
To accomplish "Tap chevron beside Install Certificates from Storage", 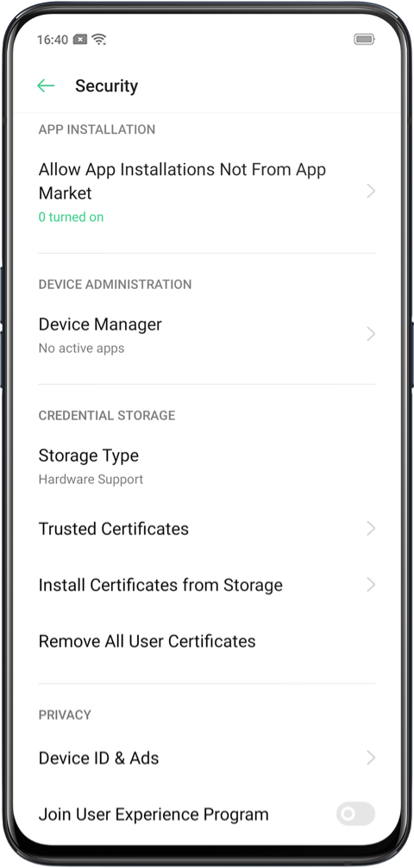I will tap(371, 585).
